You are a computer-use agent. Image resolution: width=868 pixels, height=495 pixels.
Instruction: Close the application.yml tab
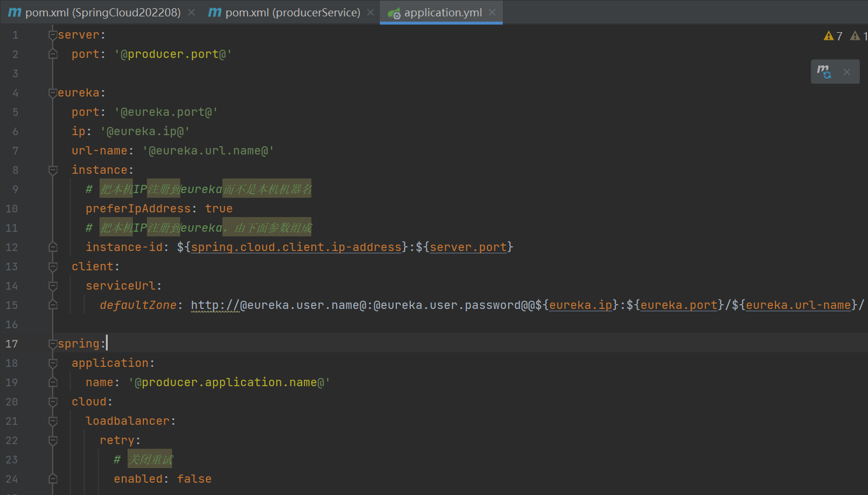click(x=492, y=12)
